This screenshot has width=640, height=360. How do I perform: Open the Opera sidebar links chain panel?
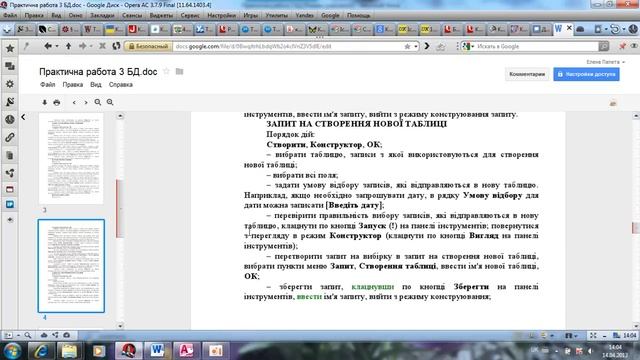click(10, 138)
